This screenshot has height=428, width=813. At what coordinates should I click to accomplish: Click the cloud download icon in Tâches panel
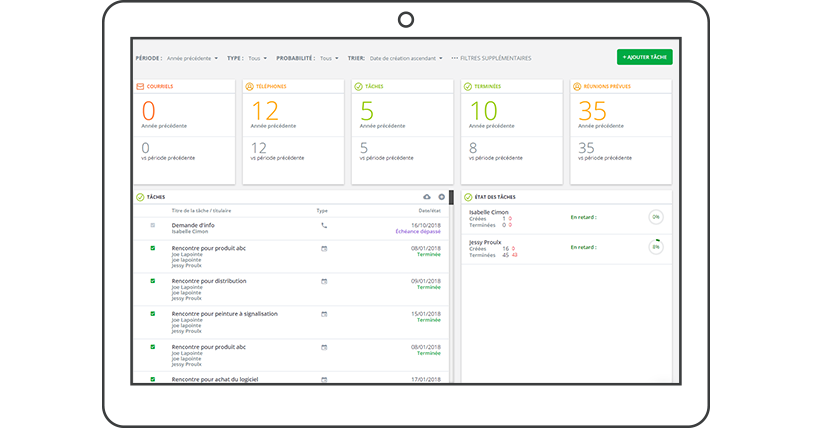pyautogui.click(x=427, y=197)
